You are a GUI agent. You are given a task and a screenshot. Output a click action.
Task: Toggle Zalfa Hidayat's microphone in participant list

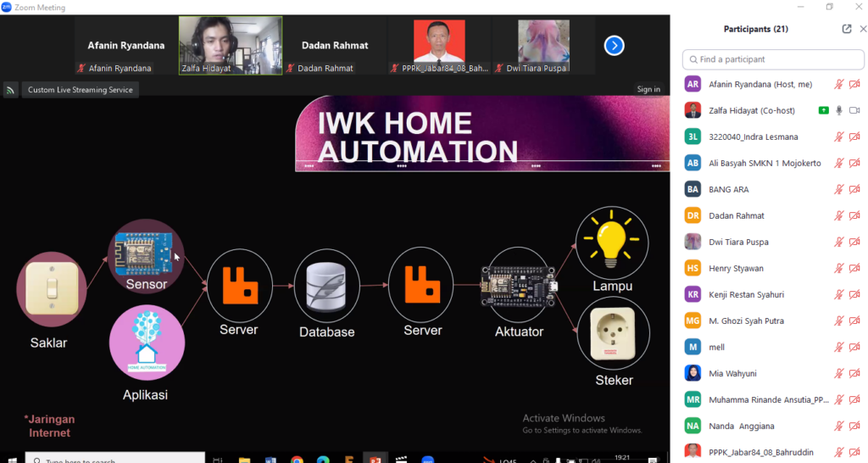pos(839,110)
